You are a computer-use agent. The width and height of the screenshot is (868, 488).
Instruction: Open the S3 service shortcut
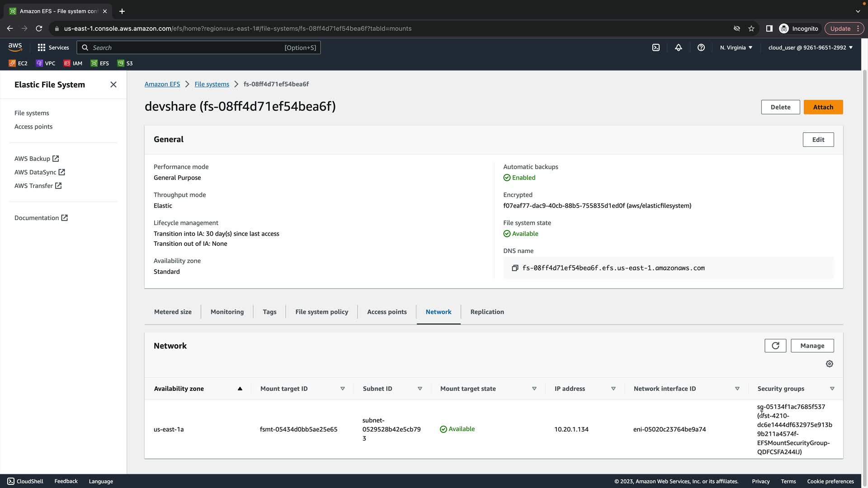pyautogui.click(x=125, y=63)
